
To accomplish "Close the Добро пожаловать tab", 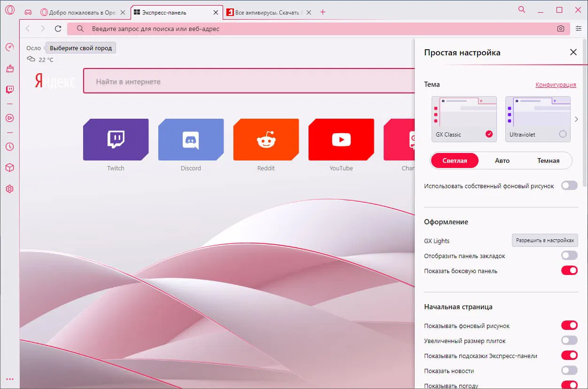I will pyautogui.click(x=123, y=13).
